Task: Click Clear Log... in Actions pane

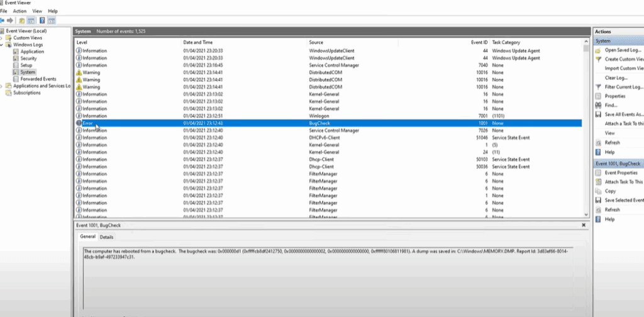Action: tap(616, 77)
